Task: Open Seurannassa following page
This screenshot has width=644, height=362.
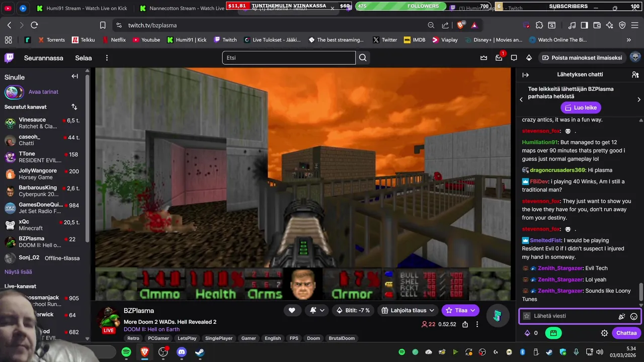Action: (x=44, y=58)
